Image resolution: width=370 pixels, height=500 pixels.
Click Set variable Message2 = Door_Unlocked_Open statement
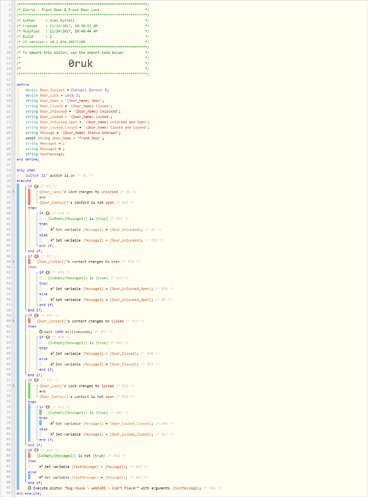point(102,300)
